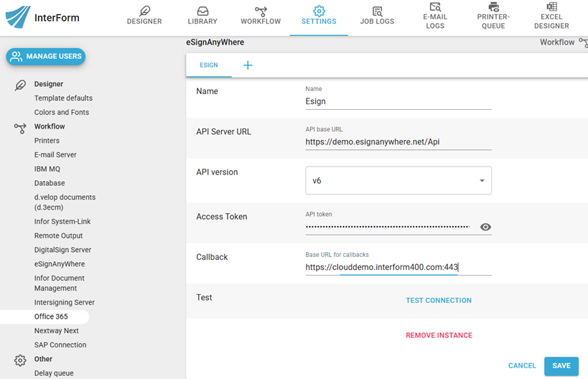Open Infor Document Management settings
The image size is (588, 379).
tap(60, 283)
